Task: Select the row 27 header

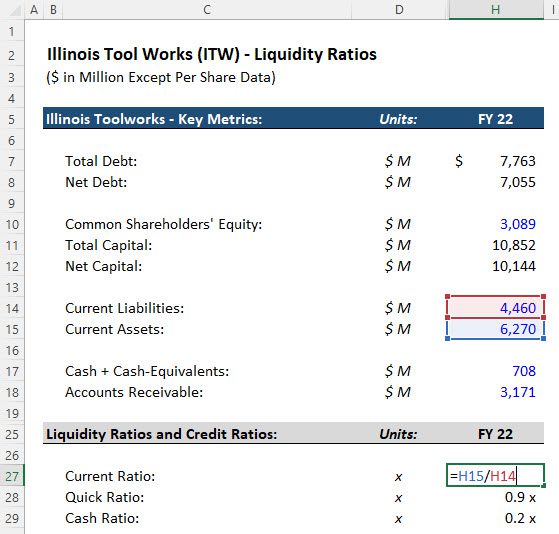Action: 12,476
